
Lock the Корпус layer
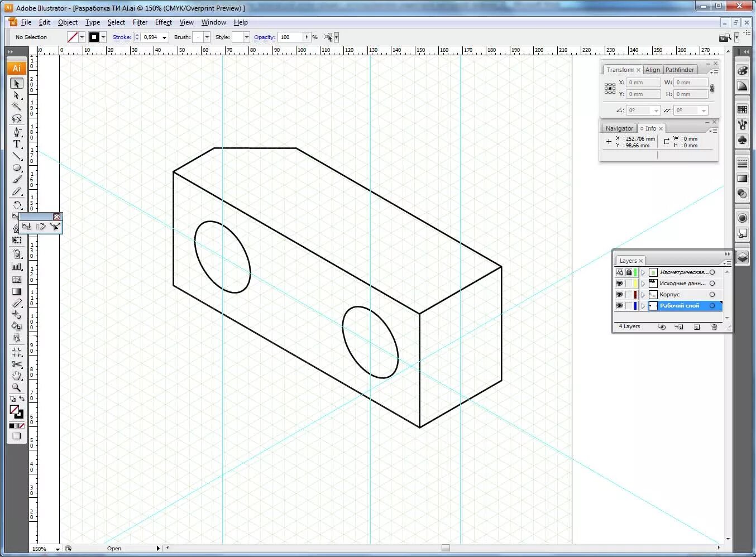point(629,295)
